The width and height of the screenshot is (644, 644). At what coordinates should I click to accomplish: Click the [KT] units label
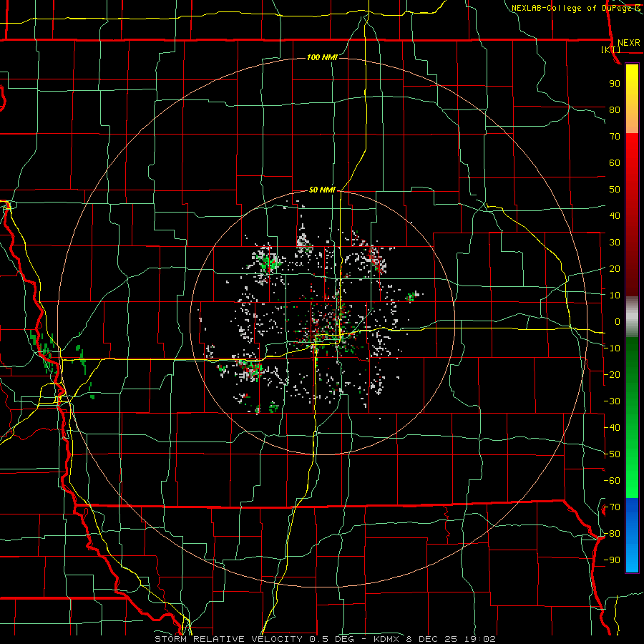pos(611,49)
